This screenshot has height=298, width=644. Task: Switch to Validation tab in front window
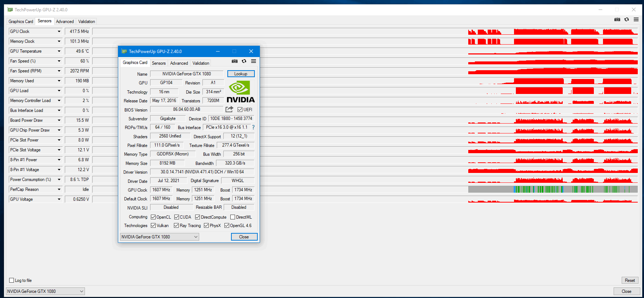(201, 63)
